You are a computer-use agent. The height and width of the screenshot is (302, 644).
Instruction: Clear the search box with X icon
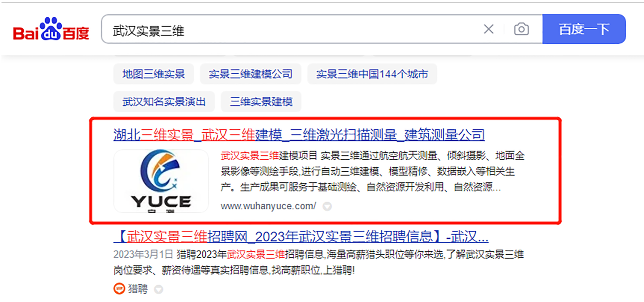click(489, 29)
